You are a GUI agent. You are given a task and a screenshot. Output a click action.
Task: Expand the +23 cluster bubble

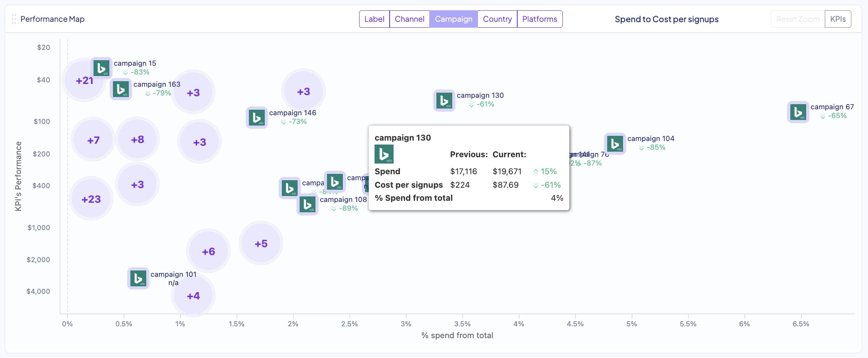click(x=91, y=199)
